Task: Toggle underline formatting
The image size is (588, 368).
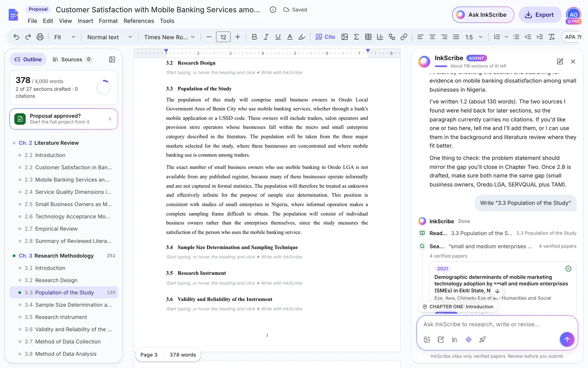Action: (278, 37)
